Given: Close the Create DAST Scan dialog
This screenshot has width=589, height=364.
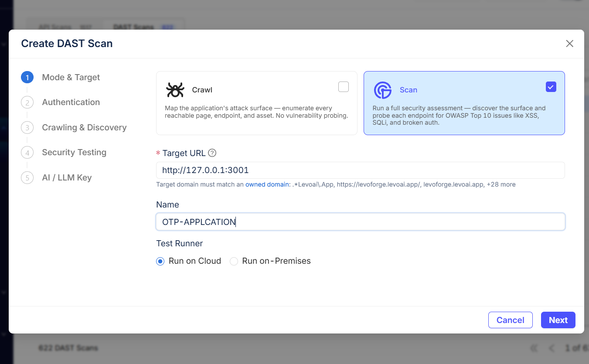Looking at the screenshot, I should click(569, 44).
